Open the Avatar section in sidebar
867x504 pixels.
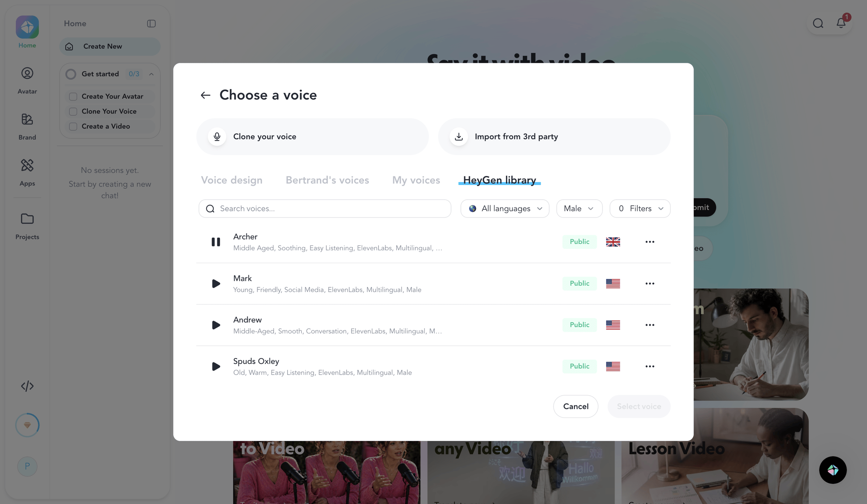coord(27,80)
